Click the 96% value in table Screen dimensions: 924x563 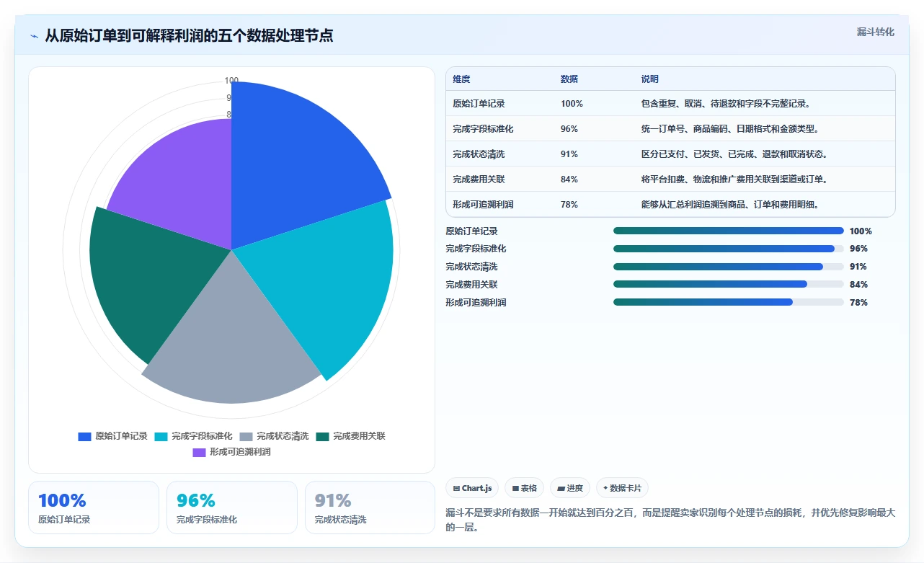tap(569, 129)
